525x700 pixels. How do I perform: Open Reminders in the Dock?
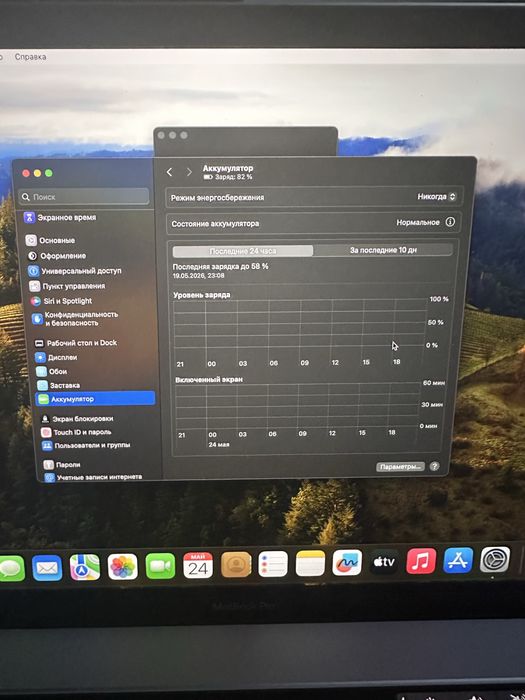tap(273, 564)
